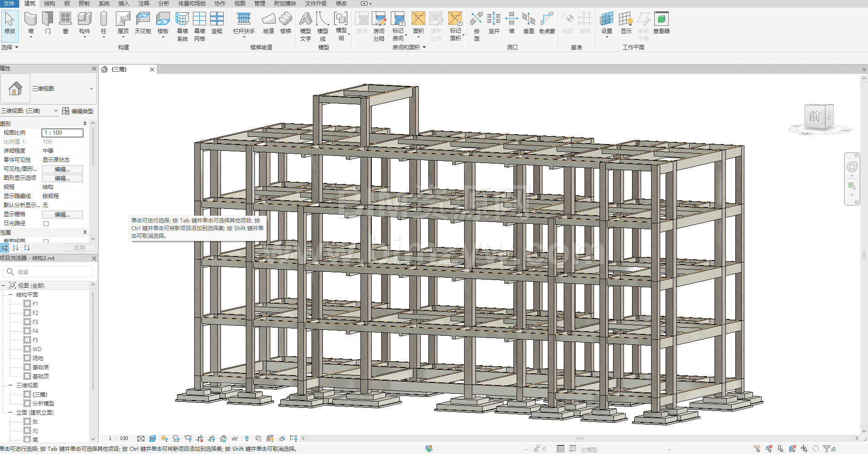
Task: Open the 3D view (三维视图) type dropdown
Action: tap(91, 89)
